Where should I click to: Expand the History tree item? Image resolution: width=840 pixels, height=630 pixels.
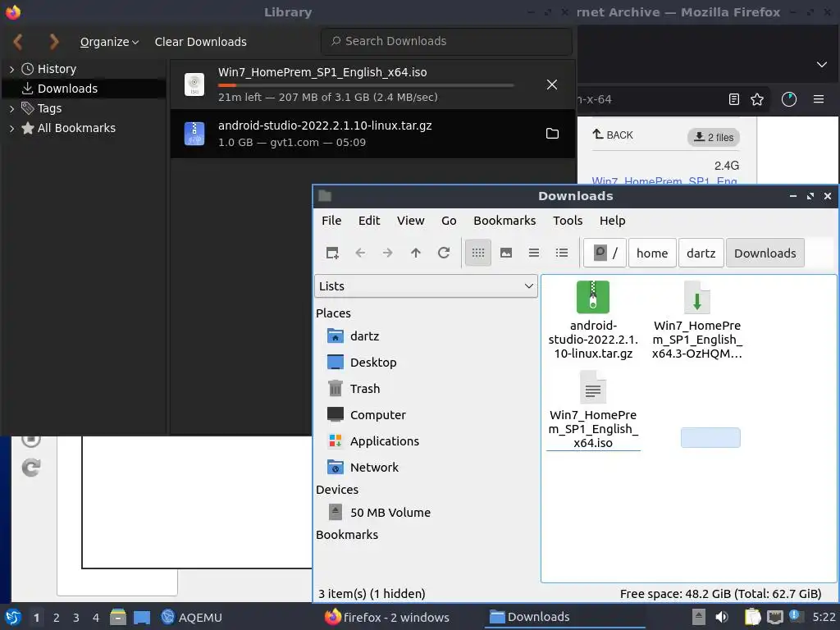point(11,69)
